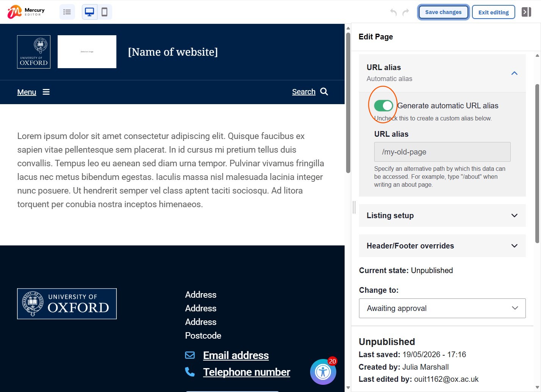
Task: Click the Lorem ipsum paragraph text
Action: (x=171, y=170)
